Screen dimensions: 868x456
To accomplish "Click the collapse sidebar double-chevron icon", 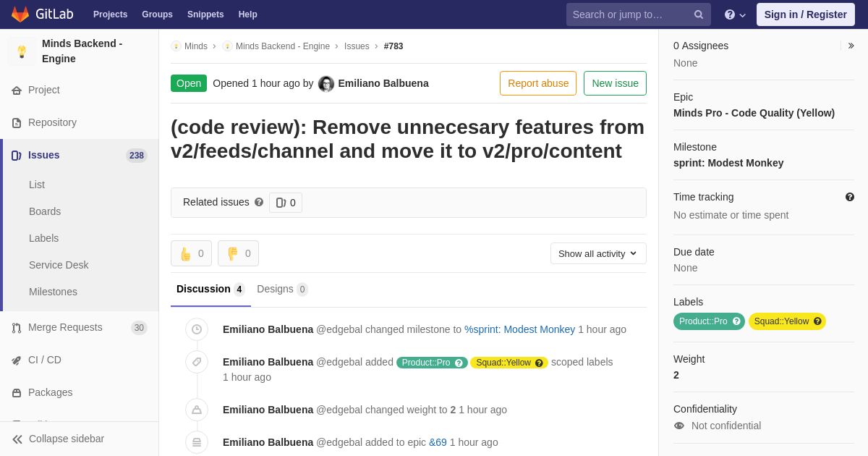I will pyautogui.click(x=17, y=439).
